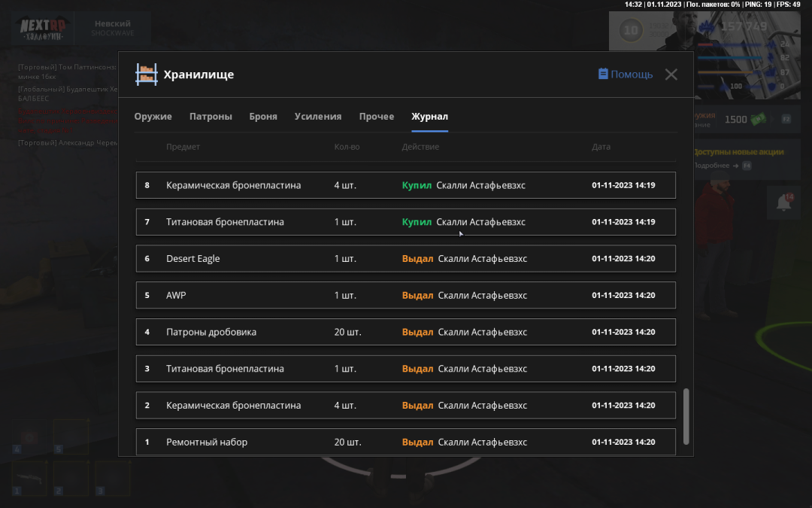The height and width of the screenshot is (508, 812).
Task: Click Купил label in row 8
Action: point(417,185)
